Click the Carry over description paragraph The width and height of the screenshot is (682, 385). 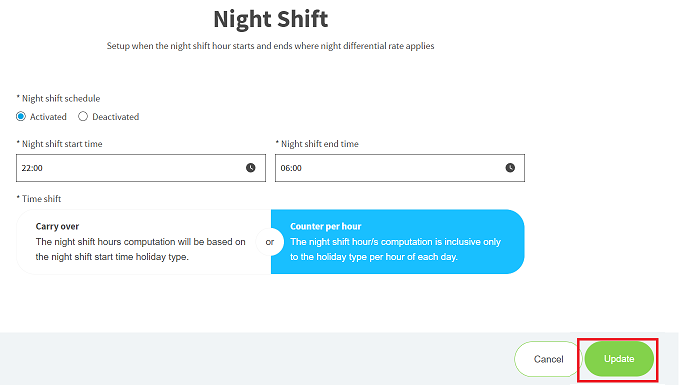point(140,249)
